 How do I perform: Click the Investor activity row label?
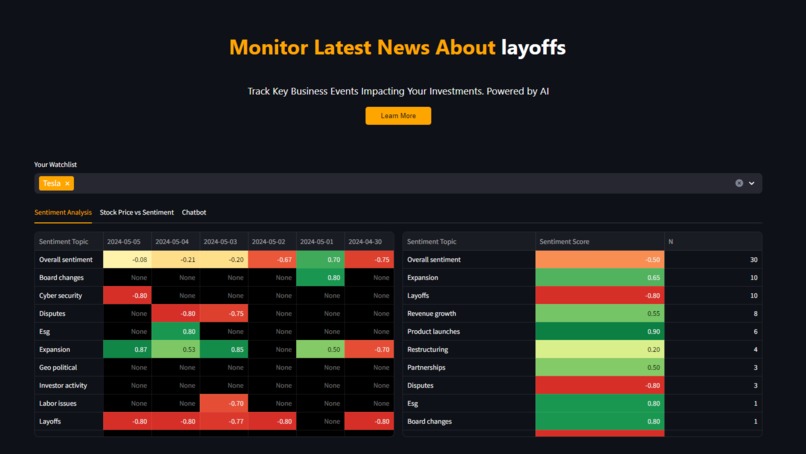(63, 386)
